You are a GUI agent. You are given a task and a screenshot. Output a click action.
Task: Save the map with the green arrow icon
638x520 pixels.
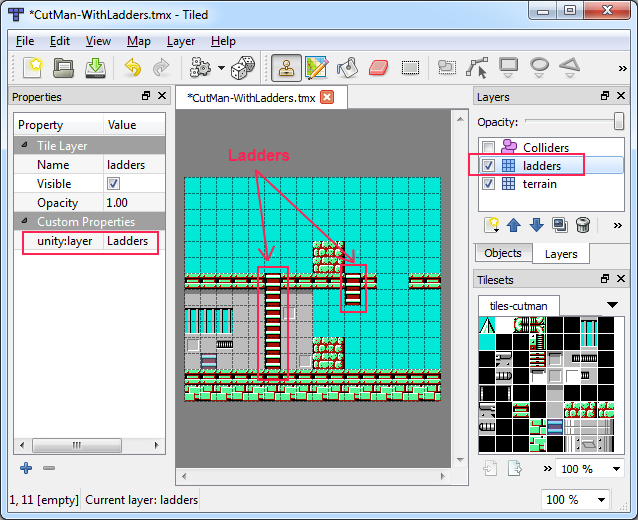(95, 67)
